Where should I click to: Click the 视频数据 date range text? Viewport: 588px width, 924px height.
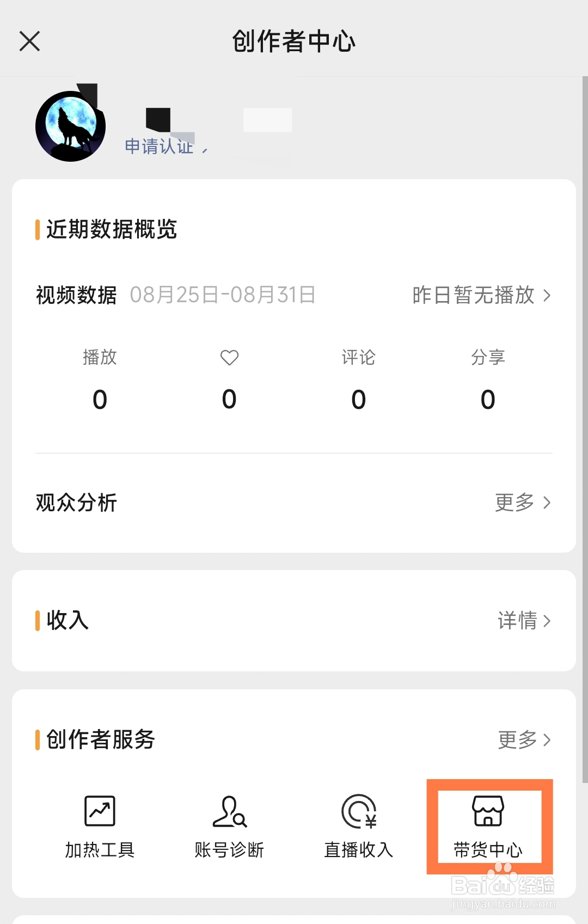pyautogui.click(x=223, y=295)
